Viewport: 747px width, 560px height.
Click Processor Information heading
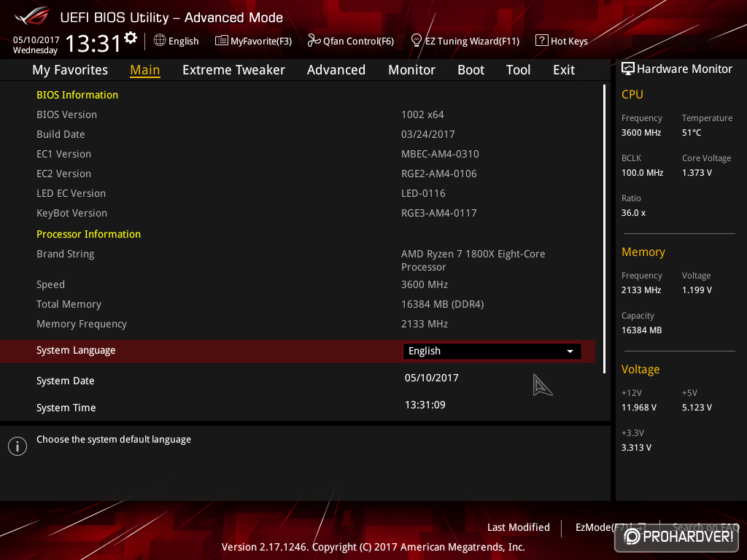(x=88, y=234)
